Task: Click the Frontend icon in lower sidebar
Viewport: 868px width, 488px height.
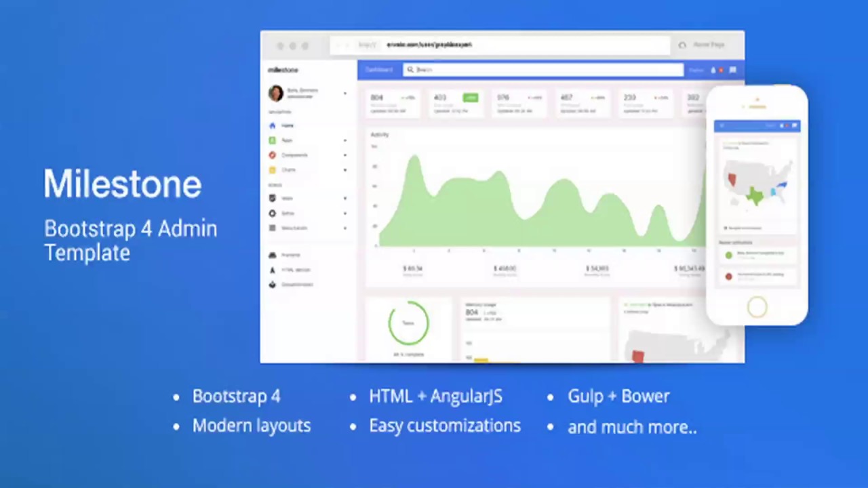Action: pyautogui.click(x=273, y=256)
